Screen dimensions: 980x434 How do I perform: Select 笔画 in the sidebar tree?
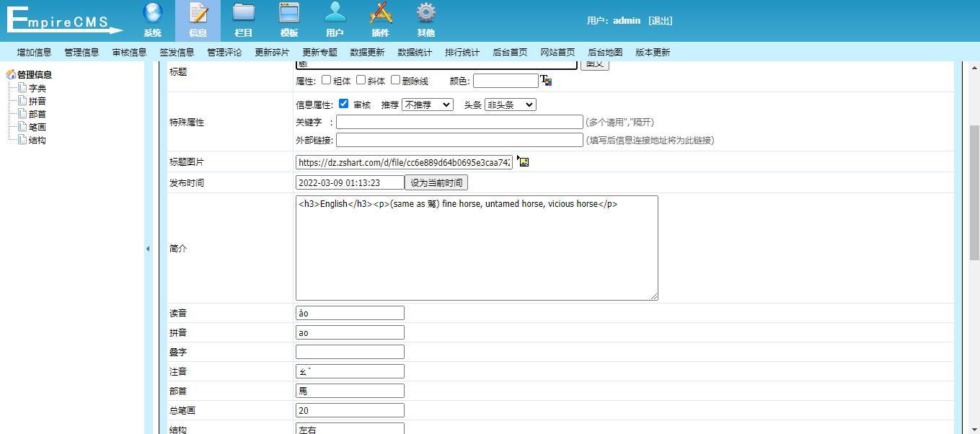pos(37,127)
